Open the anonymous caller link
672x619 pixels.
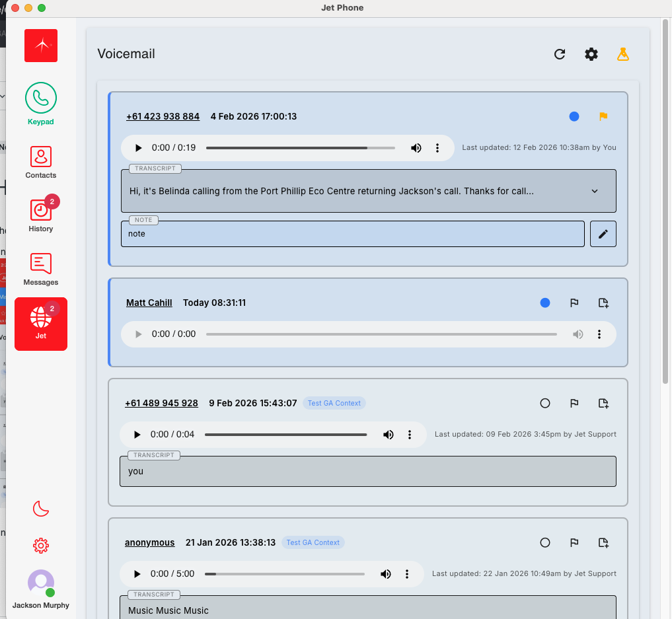(149, 543)
